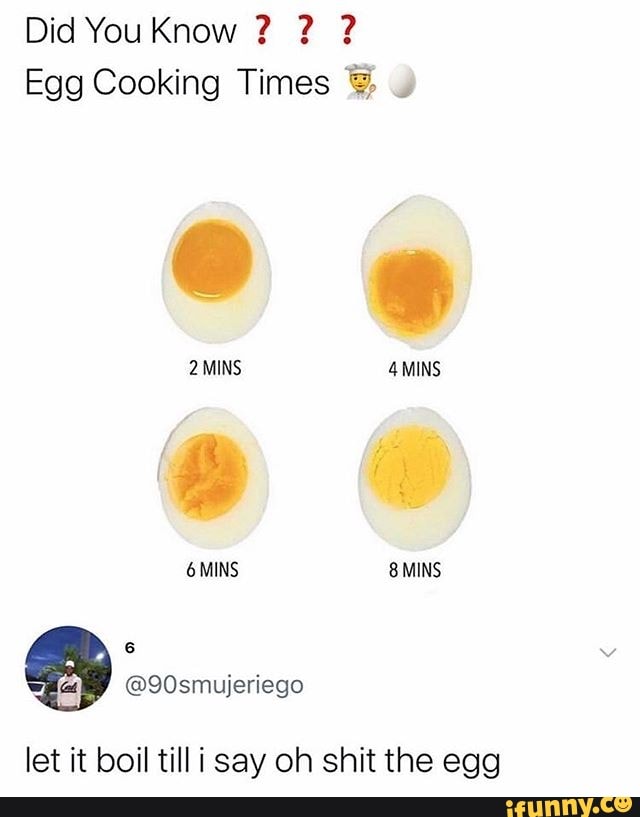Click the "let it boil" tweet text

(x=261, y=762)
